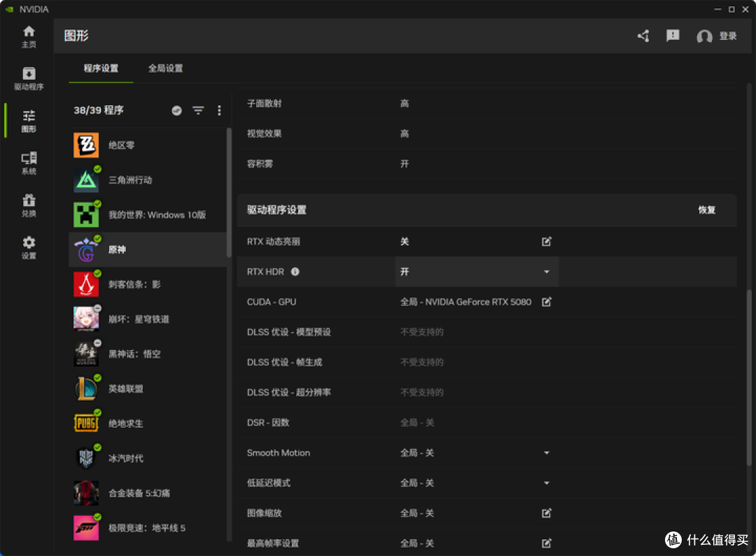The image size is (756, 556).
Task: Click the settings panel scrollbar
Action: (749, 377)
